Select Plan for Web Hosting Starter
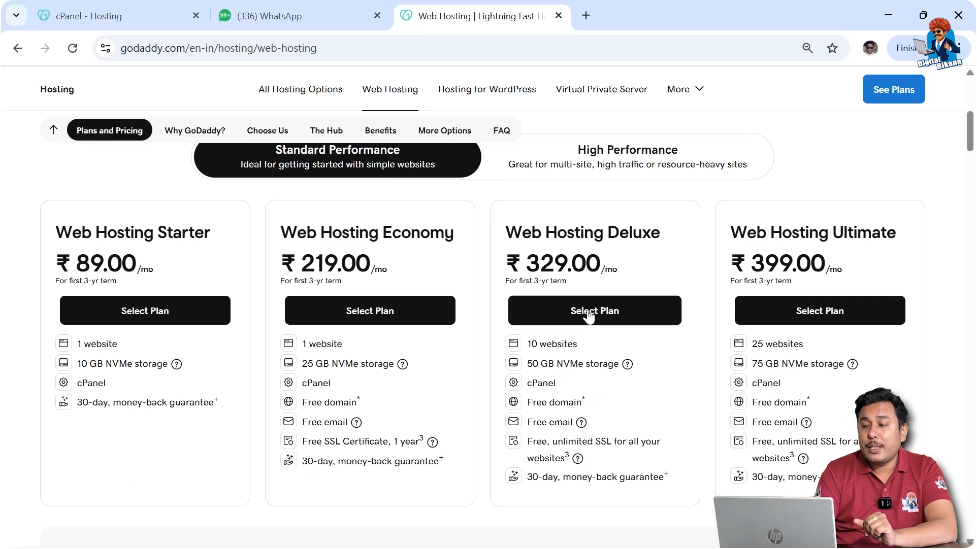 click(145, 310)
